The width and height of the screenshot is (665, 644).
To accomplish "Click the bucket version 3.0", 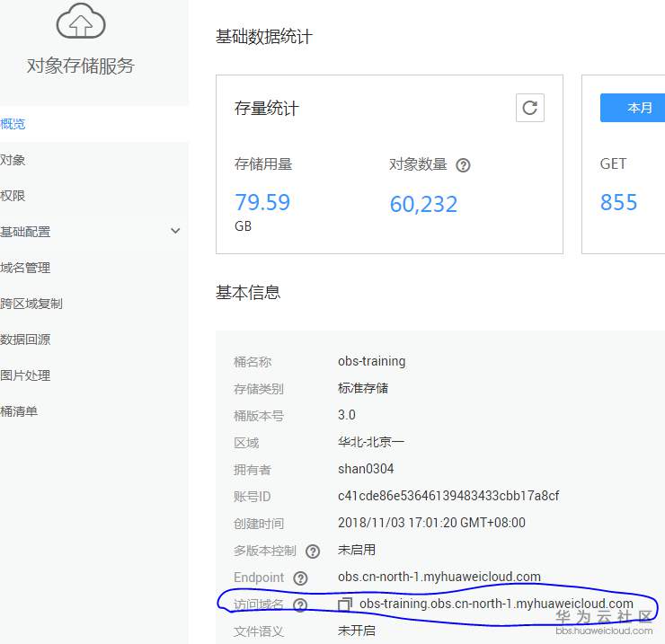I will [347, 415].
